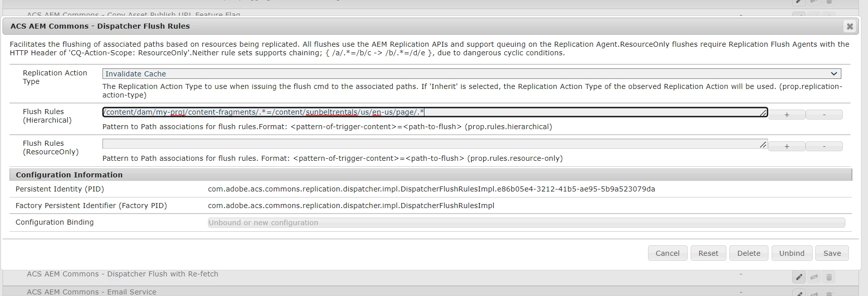Select the Factory PID value DispatcherFlushRulesImpl
The image size is (868, 296).
click(x=351, y=206)
